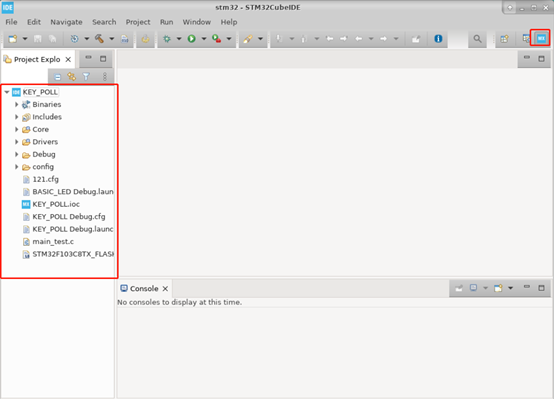
Task: Open the Open Console dropdown arrow
Action: pos(510,288)
